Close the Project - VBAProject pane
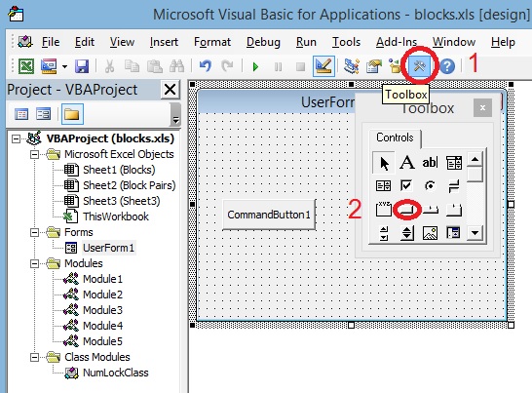 coord(170,90)
